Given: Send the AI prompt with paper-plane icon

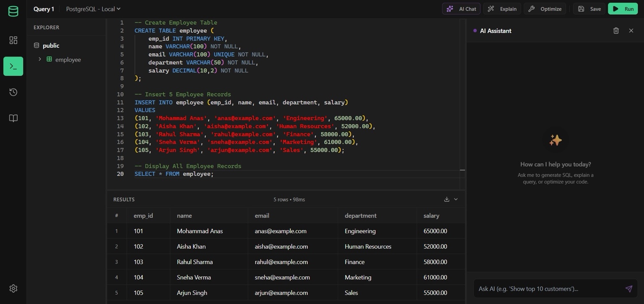Looking at the screenshot, I should pos(628,289).
